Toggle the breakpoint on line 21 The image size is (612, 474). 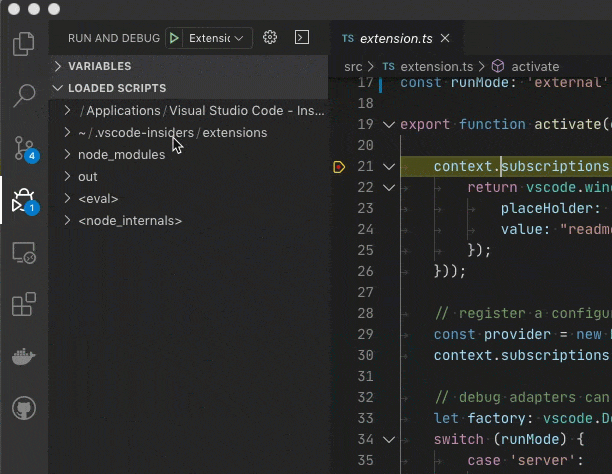click(340, 166)
